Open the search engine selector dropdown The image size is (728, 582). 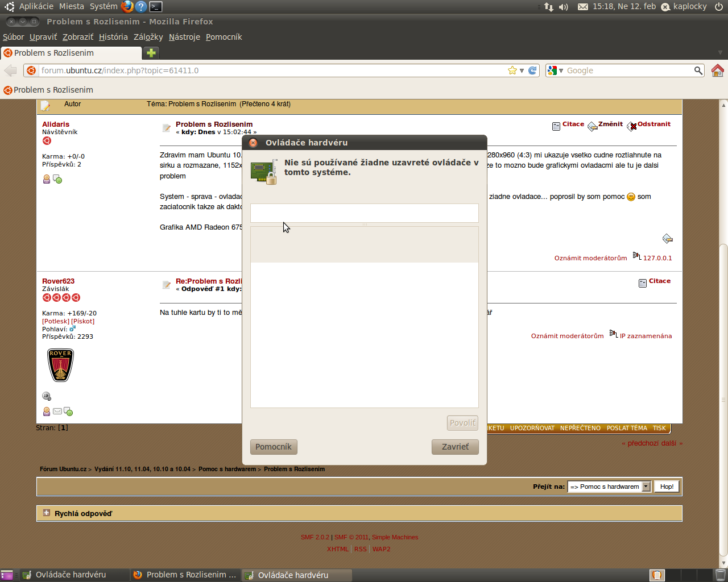point(555,70)
